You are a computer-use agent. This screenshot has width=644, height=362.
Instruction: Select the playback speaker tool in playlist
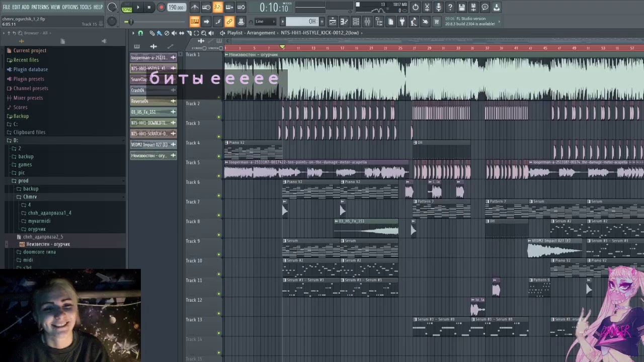211,33
